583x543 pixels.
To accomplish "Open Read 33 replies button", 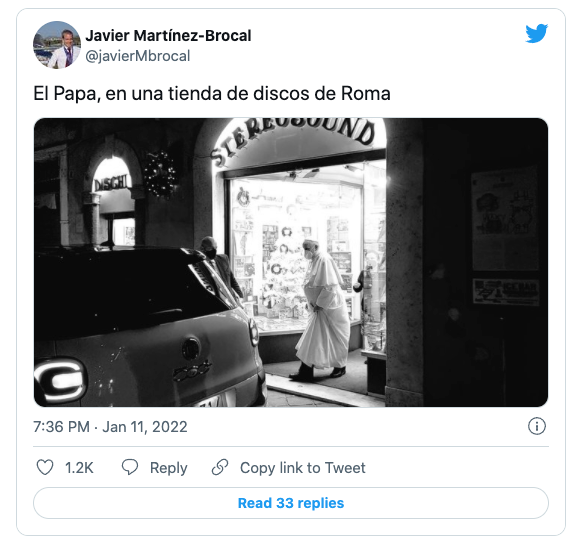I will click(291, 503).
